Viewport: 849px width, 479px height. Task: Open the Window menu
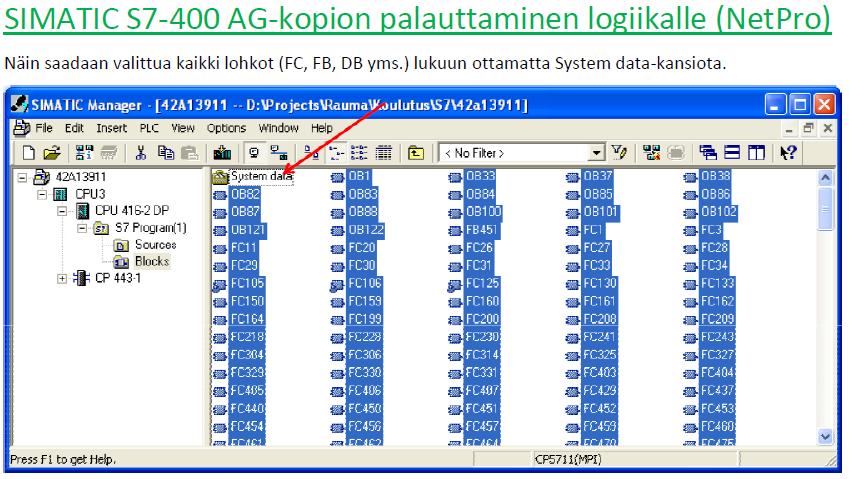pos(278,128)
